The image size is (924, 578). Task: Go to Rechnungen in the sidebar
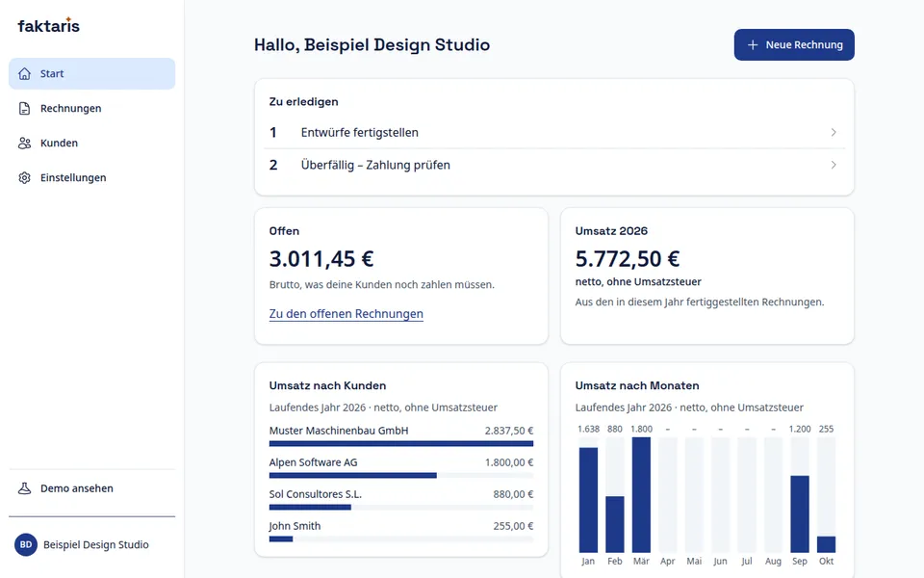tap(92, 109)
